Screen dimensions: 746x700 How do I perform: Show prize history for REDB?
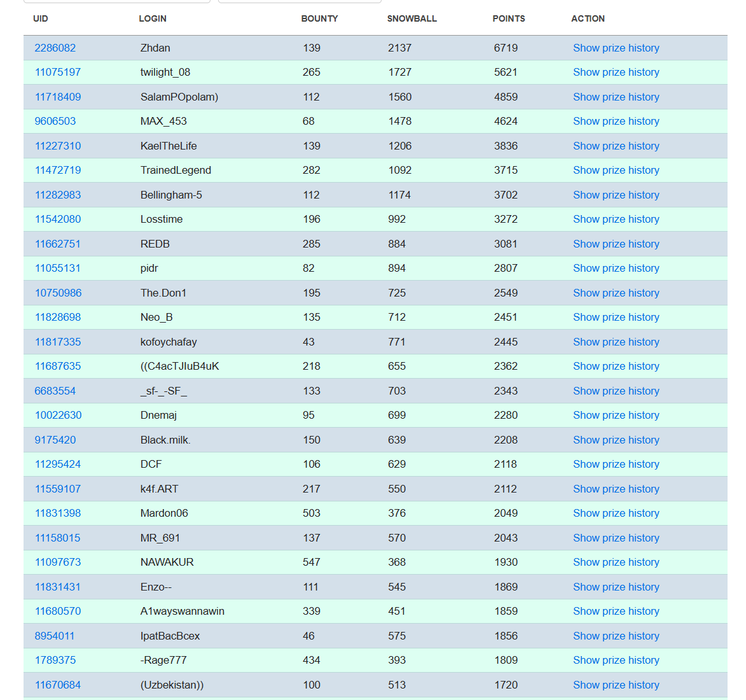[616, 244]
